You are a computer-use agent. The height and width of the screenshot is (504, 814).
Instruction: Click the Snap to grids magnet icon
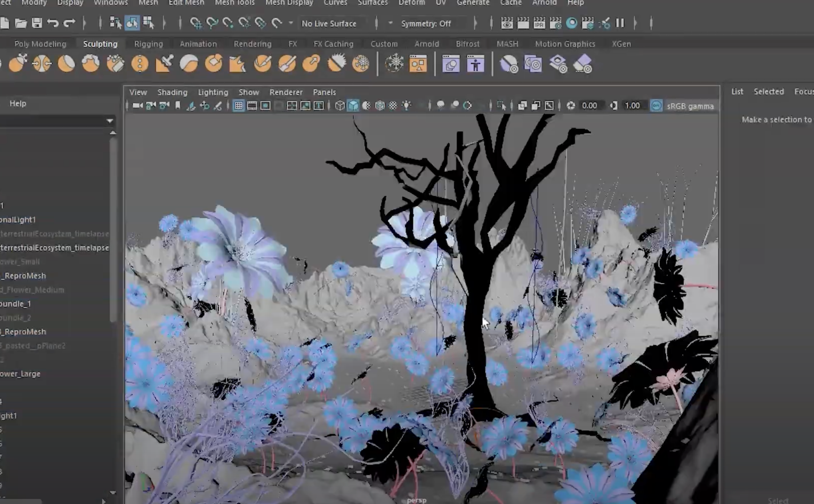pos(196,23)
